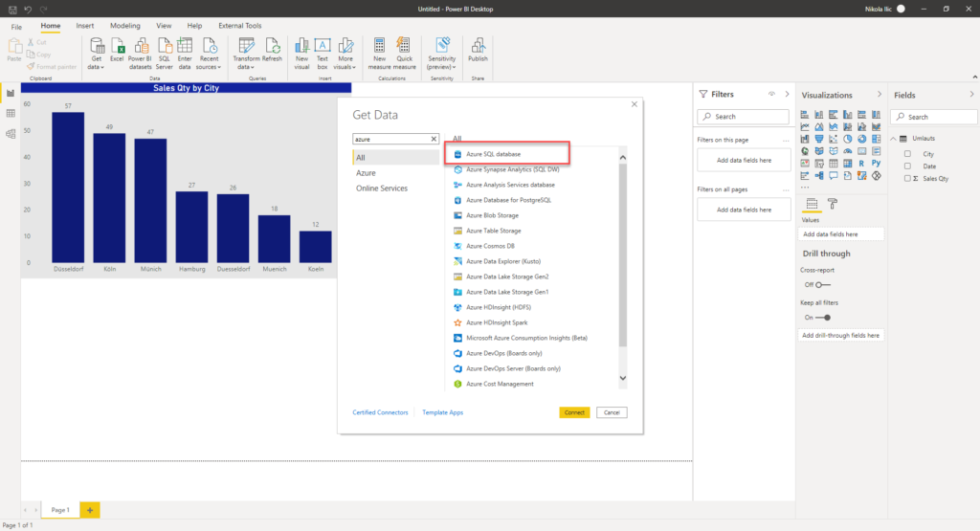The image size is (980, 531).
Task: Choose the R script visual
Action: pyautogui.click(x=861, y=163)
